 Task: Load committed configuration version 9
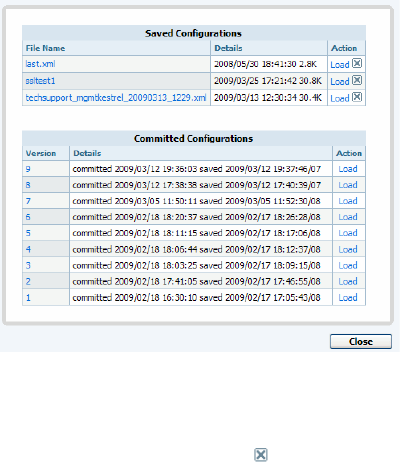tap(348, 169)
